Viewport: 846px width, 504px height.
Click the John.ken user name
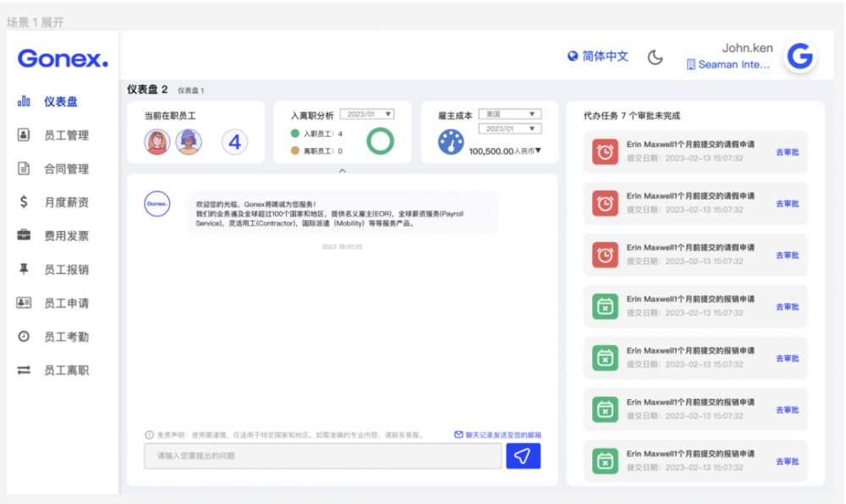click(747, 48)
